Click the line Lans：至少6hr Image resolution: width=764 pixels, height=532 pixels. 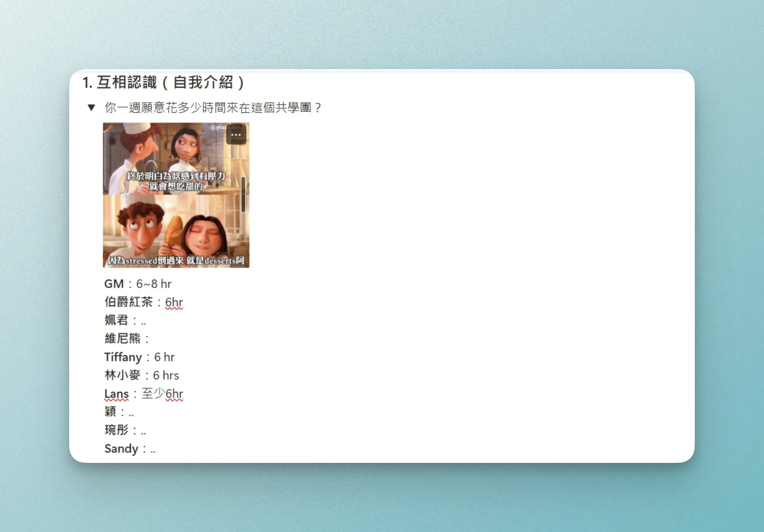[x=144, y=394]
